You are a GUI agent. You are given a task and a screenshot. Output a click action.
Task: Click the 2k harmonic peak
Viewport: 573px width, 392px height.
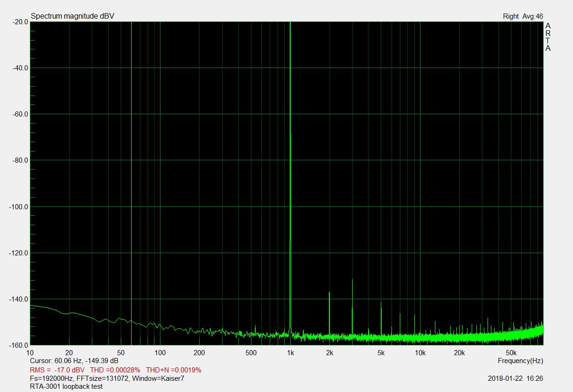point(329,313)
